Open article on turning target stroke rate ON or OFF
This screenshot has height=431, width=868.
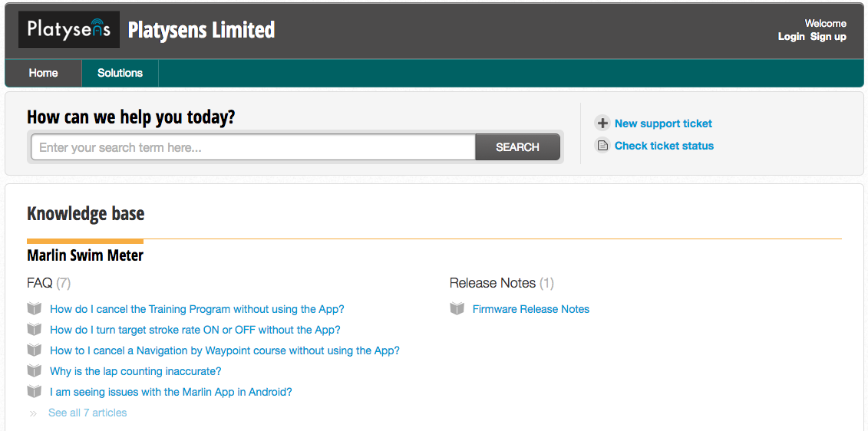[x=195, y=330]
